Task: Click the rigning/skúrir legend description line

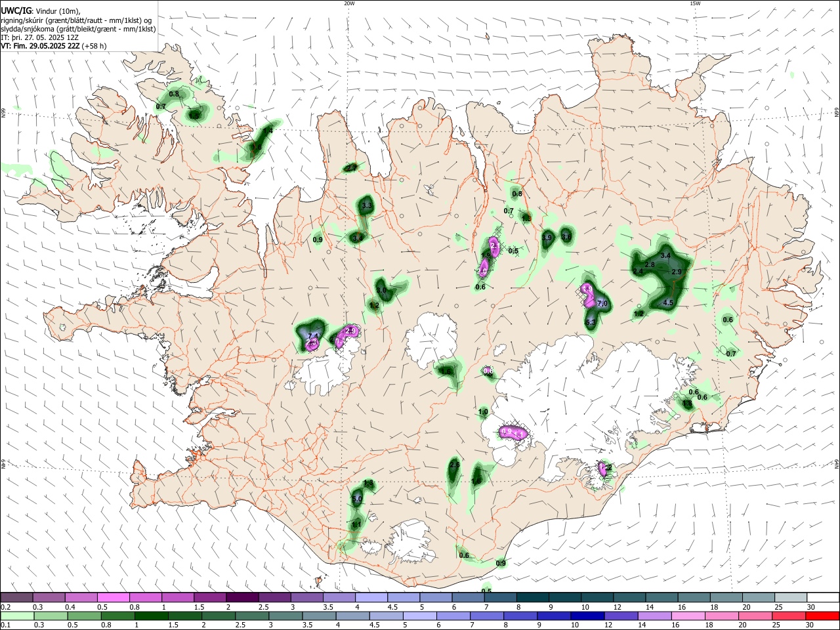Action: (76, 20)
